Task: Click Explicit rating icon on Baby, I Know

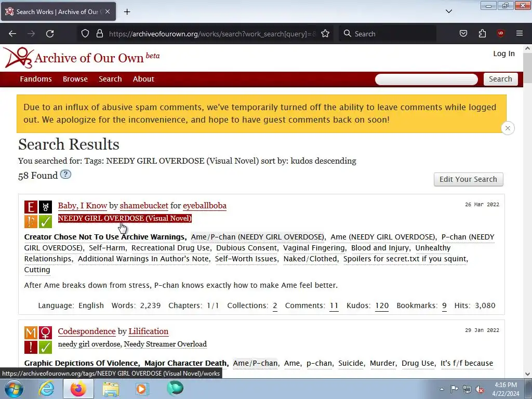Action: 31,207
